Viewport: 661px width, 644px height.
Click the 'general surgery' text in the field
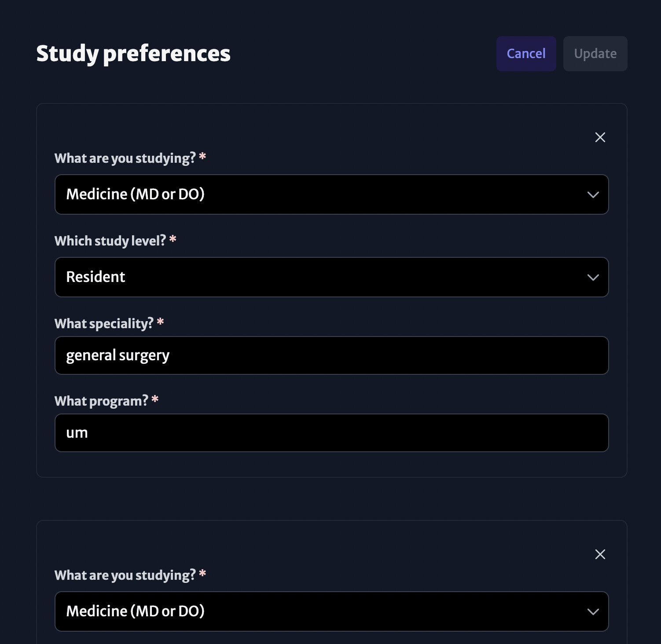click(118, 355)
